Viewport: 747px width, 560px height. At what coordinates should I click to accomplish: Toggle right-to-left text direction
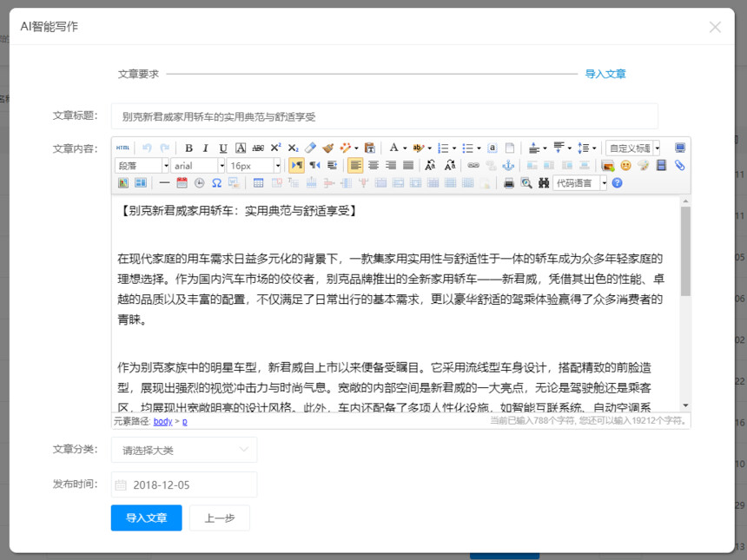[314, 165]
